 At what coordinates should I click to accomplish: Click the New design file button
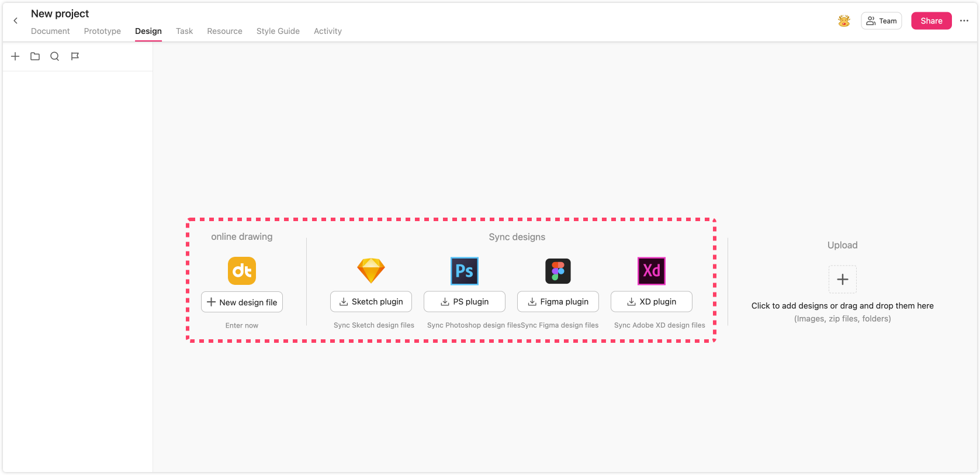coord(242,302)
